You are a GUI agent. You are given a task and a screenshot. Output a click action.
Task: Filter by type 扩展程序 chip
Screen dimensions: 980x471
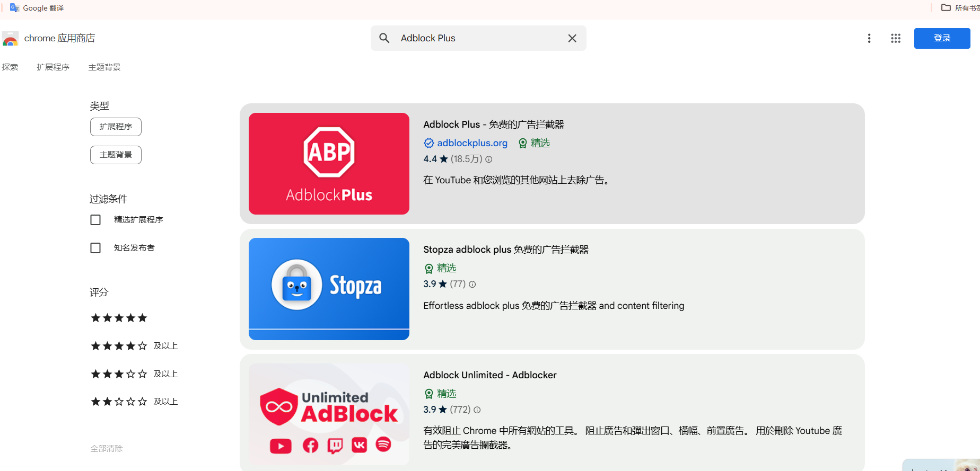(x=116, y=127)
